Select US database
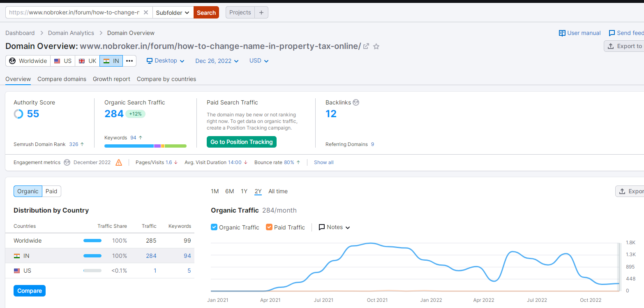The height and width of the screenshot is (308, 644). click(63, 61)
